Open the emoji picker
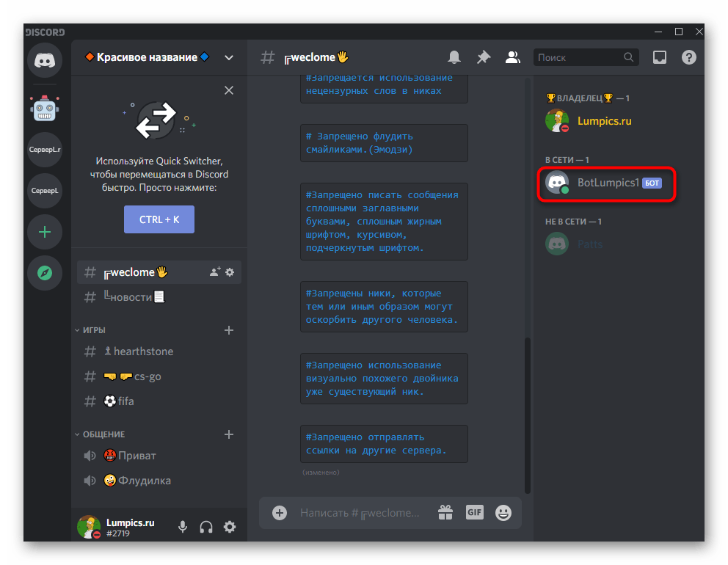 [x=503, y=512]
